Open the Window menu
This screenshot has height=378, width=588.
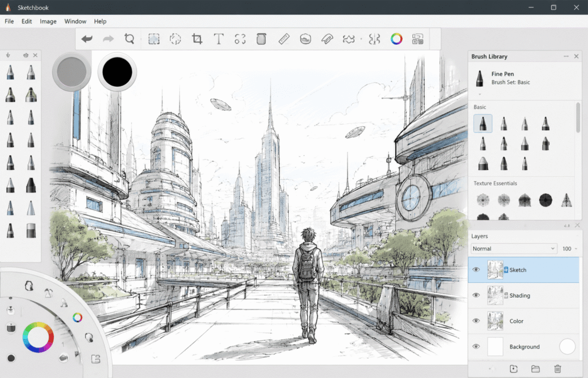point(75,21)
